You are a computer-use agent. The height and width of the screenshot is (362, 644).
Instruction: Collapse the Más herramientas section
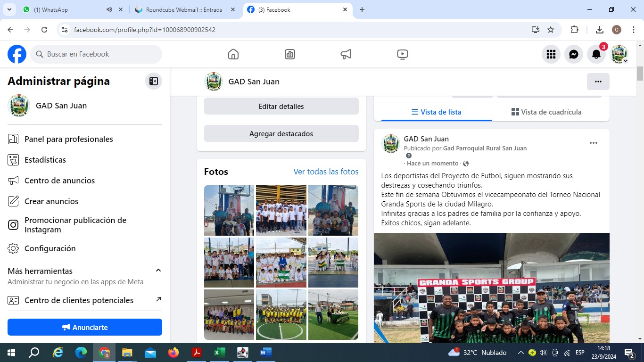pyautogui.click(x=158, y=271)
